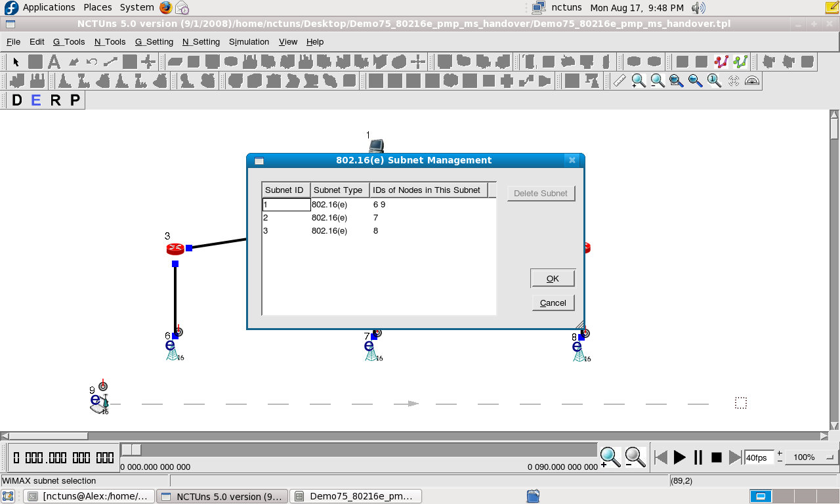Select subnet row 2 ID cell
840x504 pixels.
click(286, 217)
